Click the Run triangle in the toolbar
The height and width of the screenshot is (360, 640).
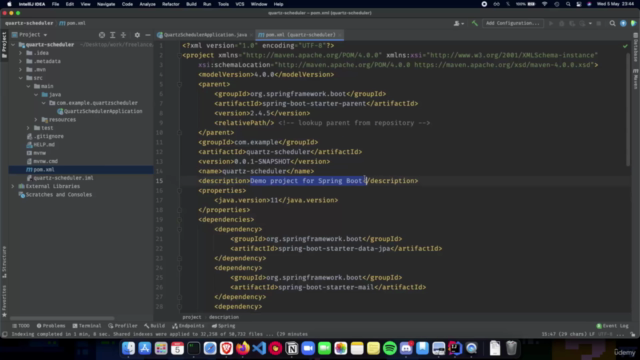click(x=551, y=24)
